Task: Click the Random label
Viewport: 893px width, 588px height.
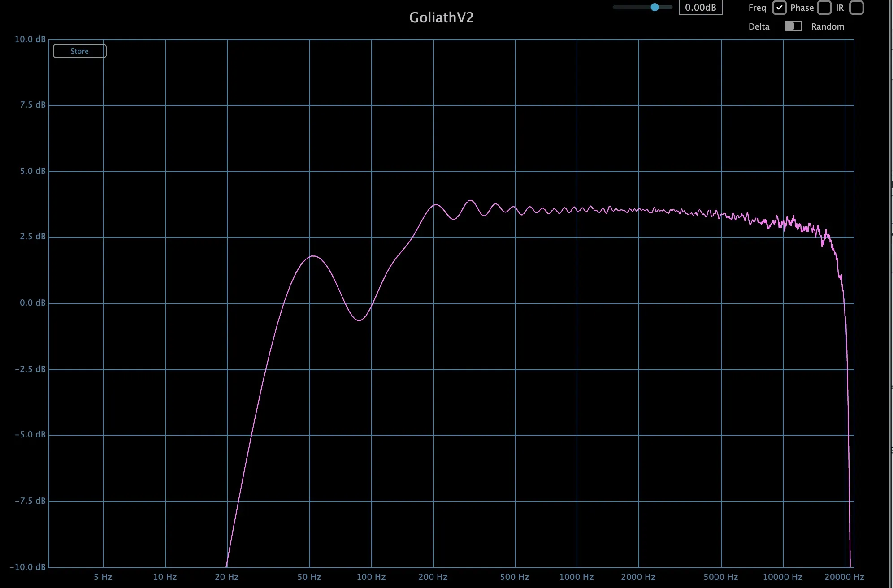Action: coord(828,26)
